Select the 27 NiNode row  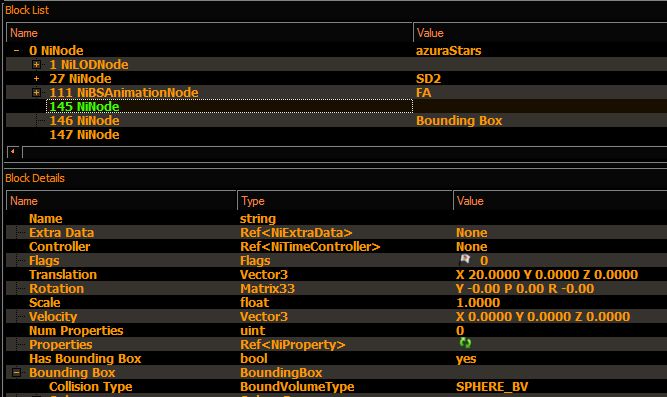pyautogui.click(x=80, y=79)
